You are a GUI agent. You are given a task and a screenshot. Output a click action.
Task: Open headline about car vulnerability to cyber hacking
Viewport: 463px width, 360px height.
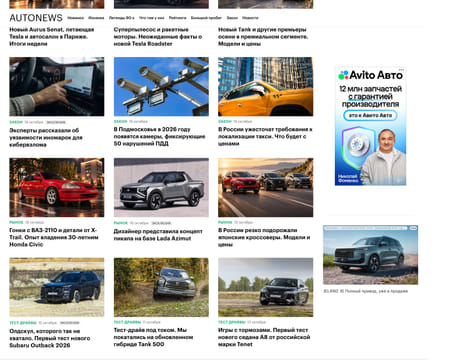click(x=46, y=137)
